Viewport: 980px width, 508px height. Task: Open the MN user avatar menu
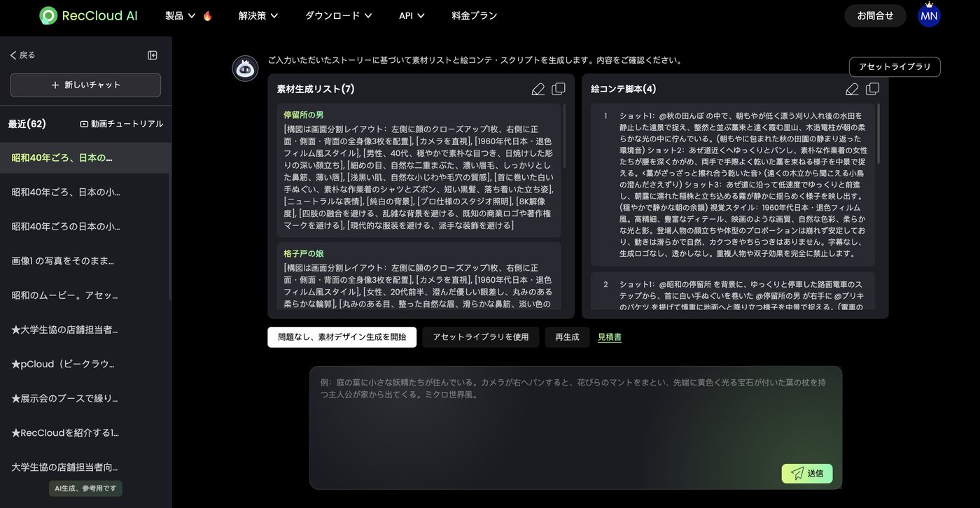929,15
